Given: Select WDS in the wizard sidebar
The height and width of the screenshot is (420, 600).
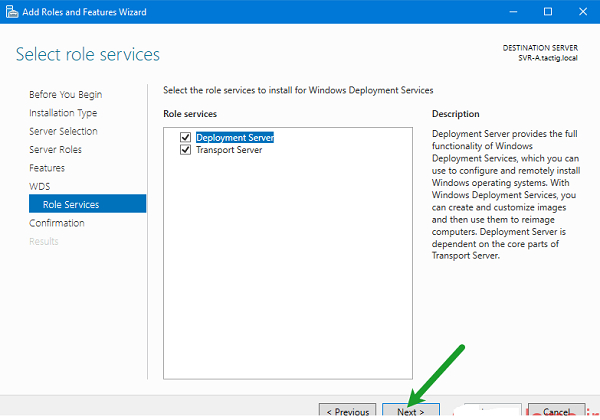Looking at the screenshot, I should [39, 186].
